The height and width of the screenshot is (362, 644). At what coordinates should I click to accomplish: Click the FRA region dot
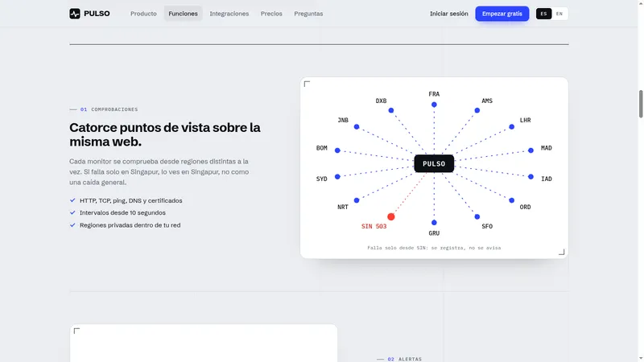[x=434, y=105]
